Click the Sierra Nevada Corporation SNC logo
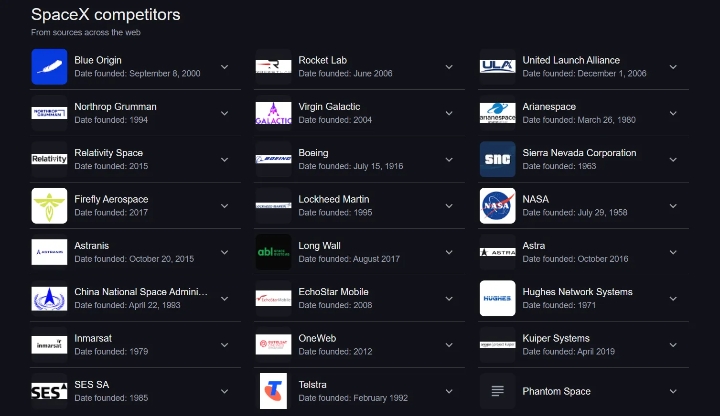This screenshot has height=416, width=720. coord(497,160)
